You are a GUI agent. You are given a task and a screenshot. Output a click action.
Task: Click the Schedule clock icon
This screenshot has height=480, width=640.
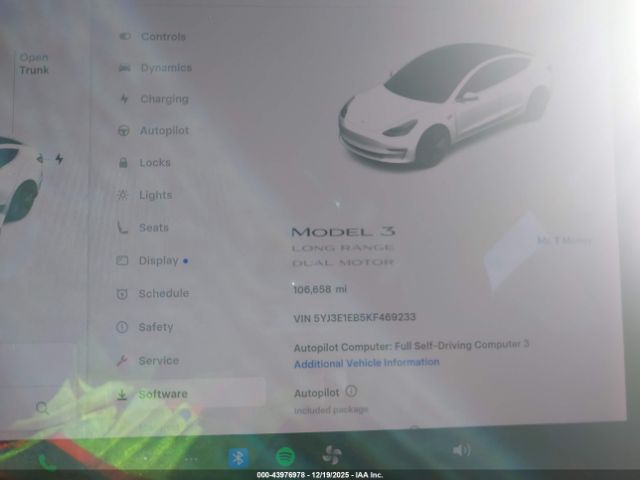tap(122, 294)
